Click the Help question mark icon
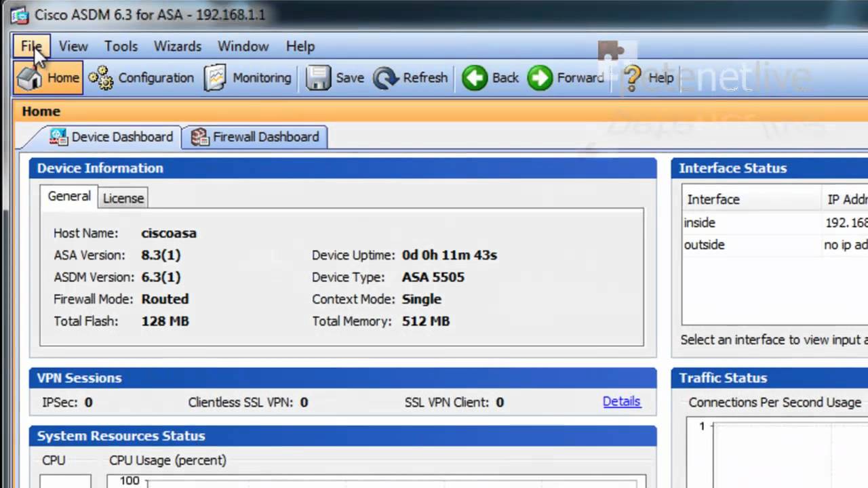Image resolution: width=868 pixels, height=488 pixels. [632, 78]
